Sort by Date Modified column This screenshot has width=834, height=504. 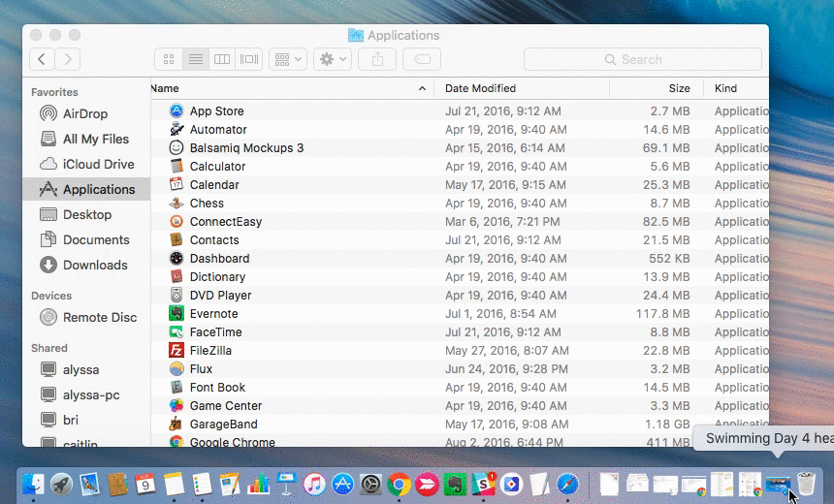click(522, 88)
